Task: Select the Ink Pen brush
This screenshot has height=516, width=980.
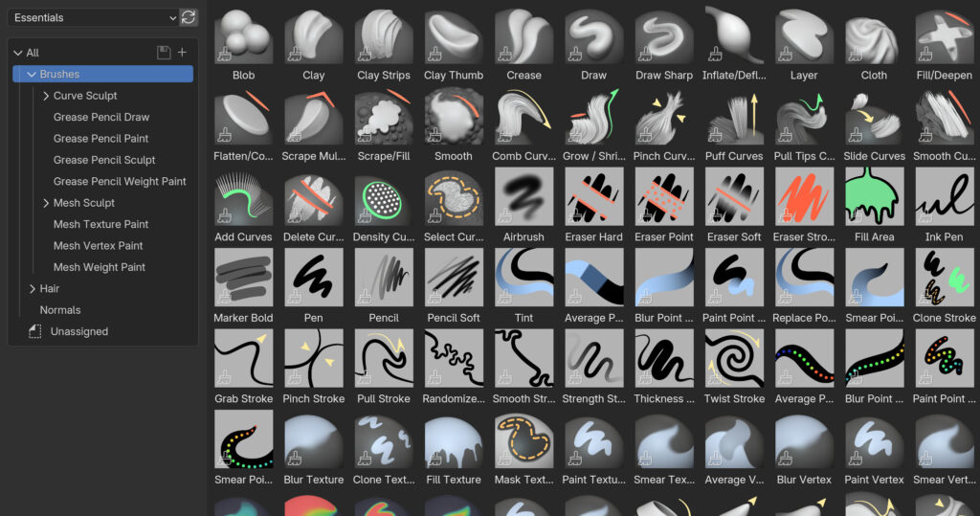Action: pos(945,197)
